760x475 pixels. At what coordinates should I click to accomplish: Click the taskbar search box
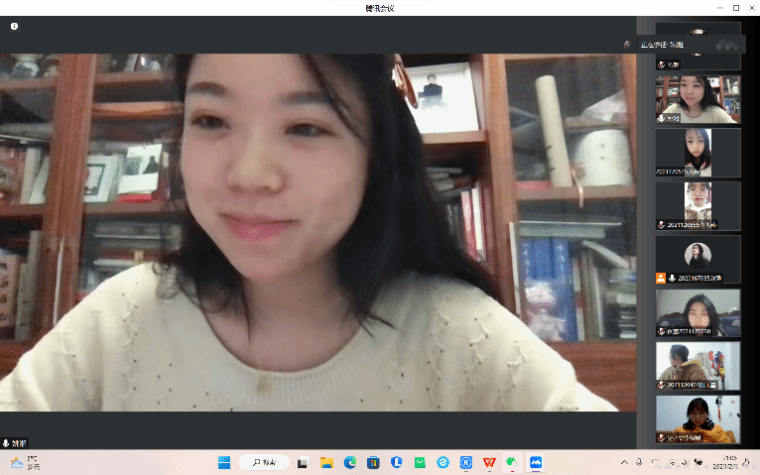point(265,462)
